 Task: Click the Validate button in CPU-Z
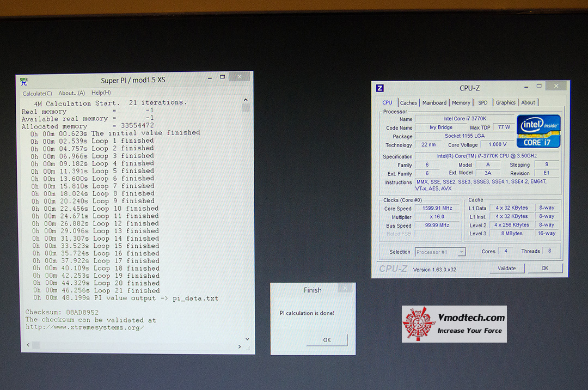(x=507, y=268)
